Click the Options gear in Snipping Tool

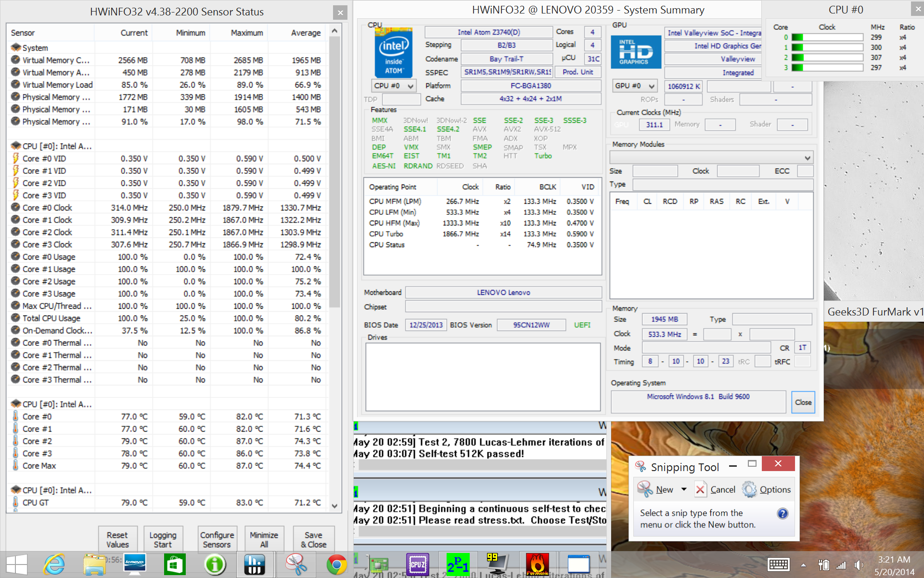749,489
